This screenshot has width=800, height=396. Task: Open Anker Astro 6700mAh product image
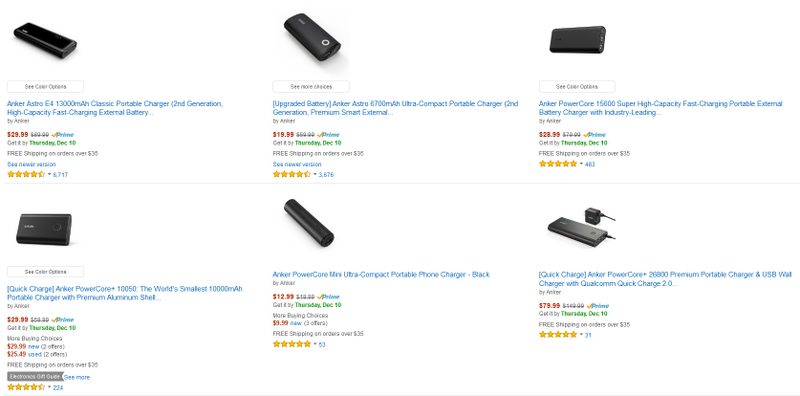313,38
